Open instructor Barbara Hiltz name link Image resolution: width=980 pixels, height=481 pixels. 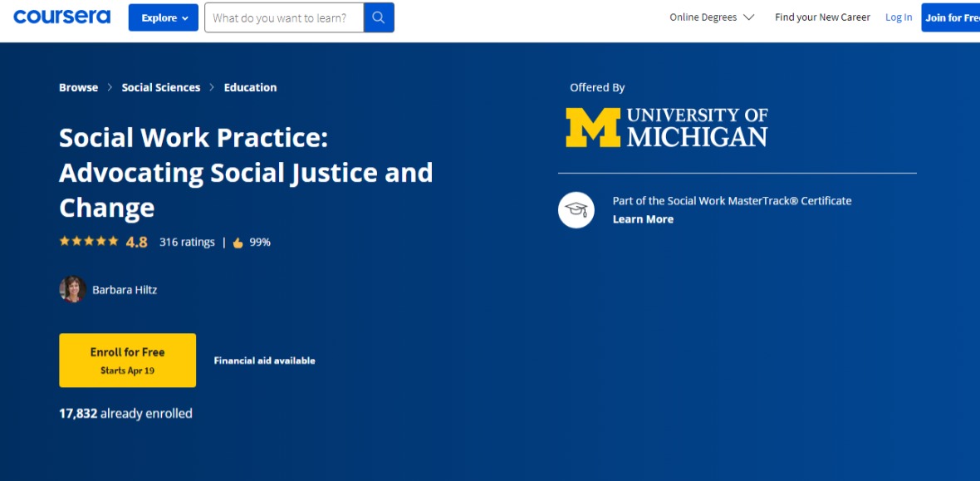125,290
